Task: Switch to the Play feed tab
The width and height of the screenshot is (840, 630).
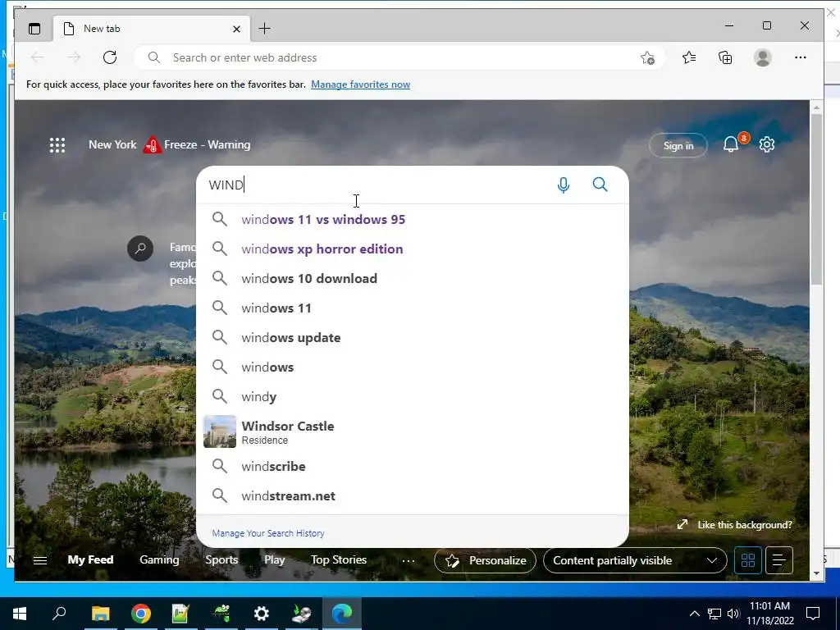Action: [274, 559]
